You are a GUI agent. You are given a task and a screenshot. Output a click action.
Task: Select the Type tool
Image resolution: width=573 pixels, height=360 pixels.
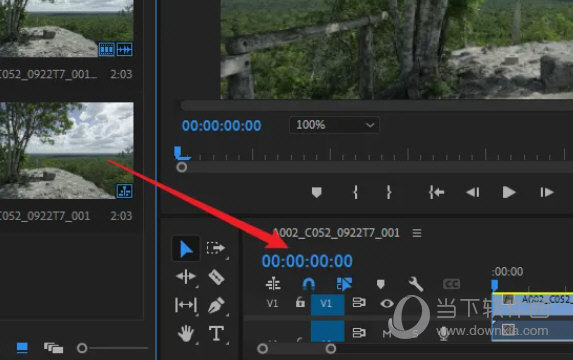coord(216,333)
